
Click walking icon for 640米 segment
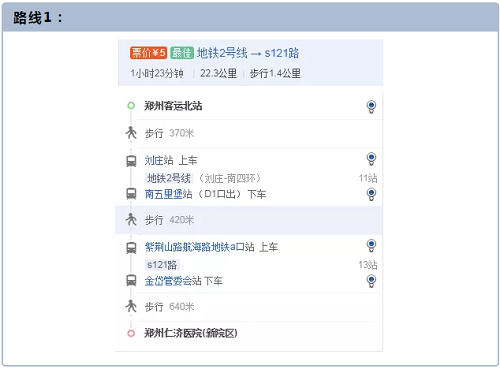[x=131, y=306]
